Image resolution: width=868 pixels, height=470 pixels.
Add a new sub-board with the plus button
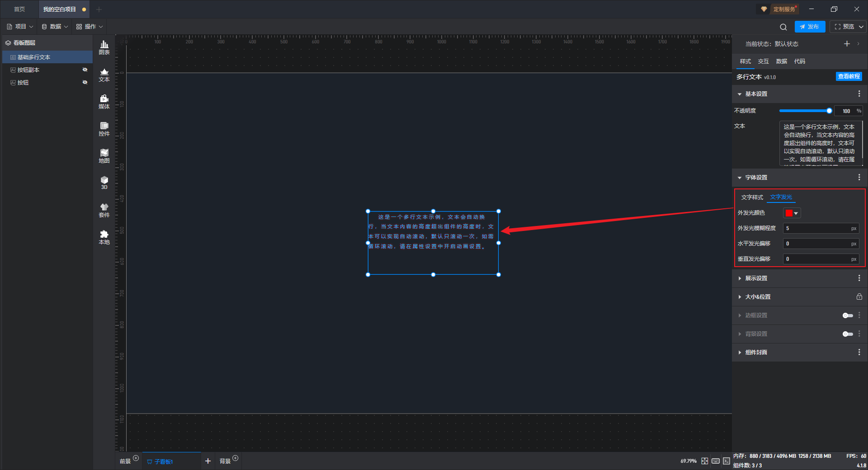click(208, 461)
